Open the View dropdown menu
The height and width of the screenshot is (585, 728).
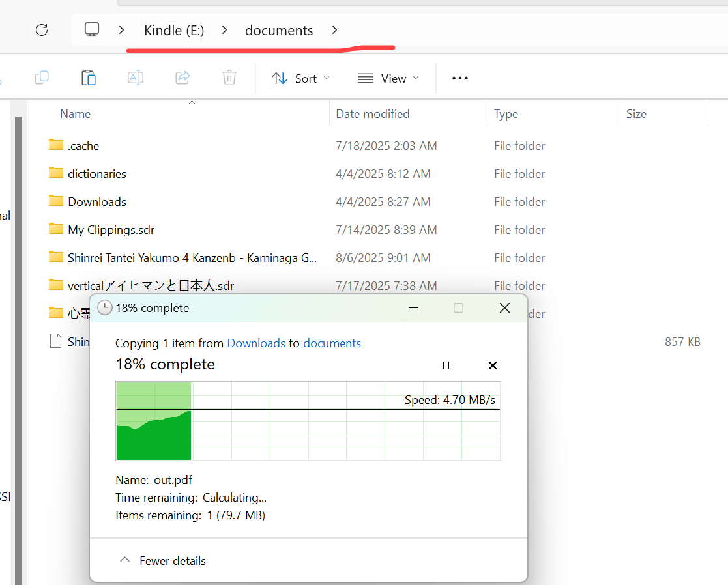pyautogui.click(x=388, y=78)
